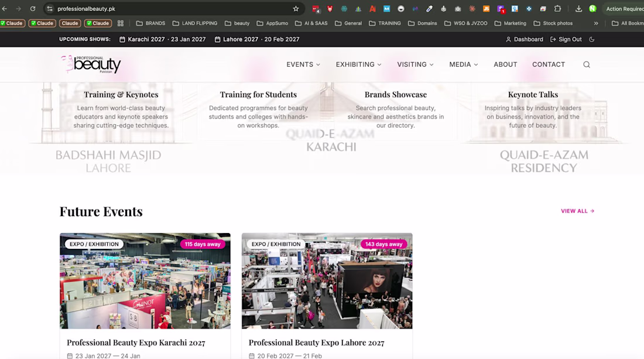This screenshot has height=359, width=644.
Task: Open the Karachi 2027 expo thumbnail image
Action: [x=145, y=281]
